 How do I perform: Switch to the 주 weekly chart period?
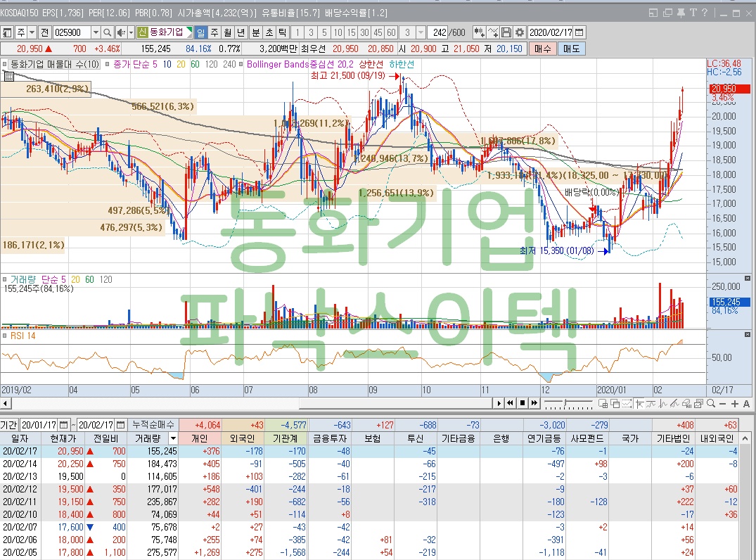[214, 32]
